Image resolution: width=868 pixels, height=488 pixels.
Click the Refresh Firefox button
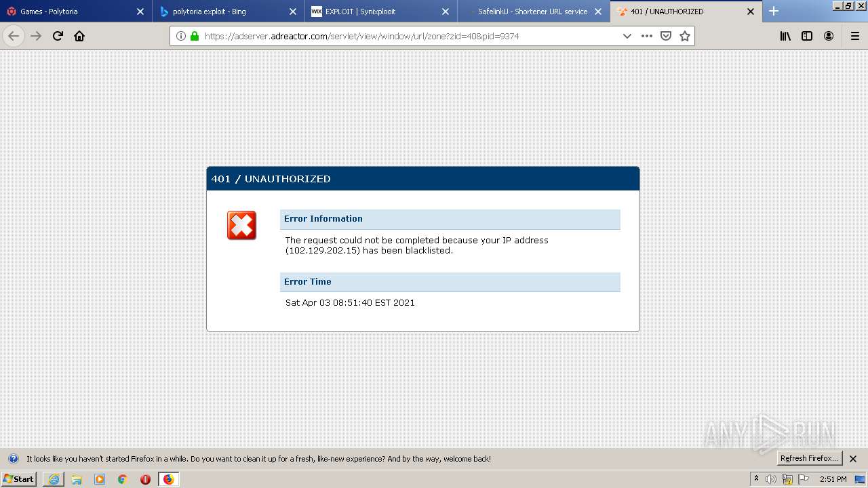pyautogui.click(x=810, y=459)
